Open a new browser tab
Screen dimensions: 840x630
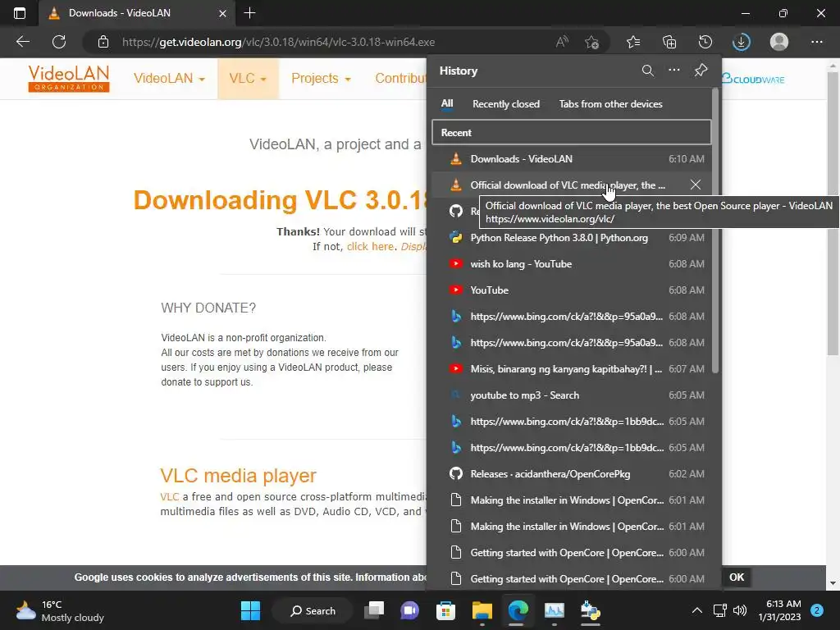tap(249, 13)
